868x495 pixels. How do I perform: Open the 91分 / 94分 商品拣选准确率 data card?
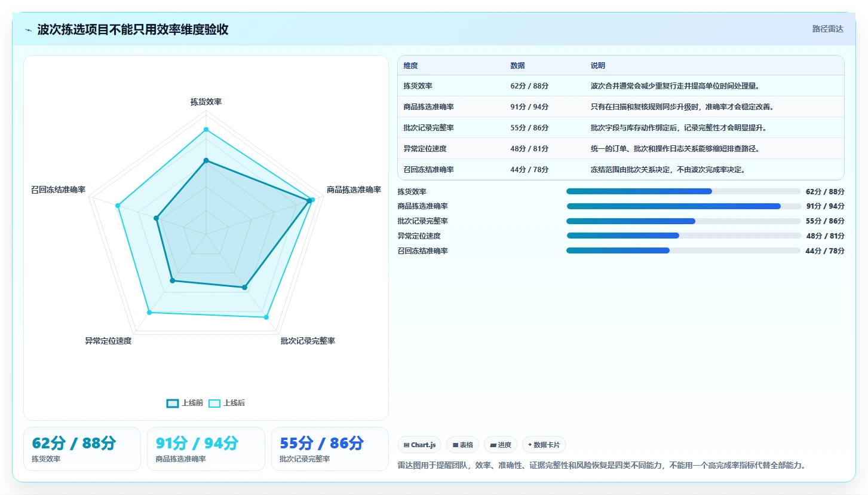[x=206, y=449]
